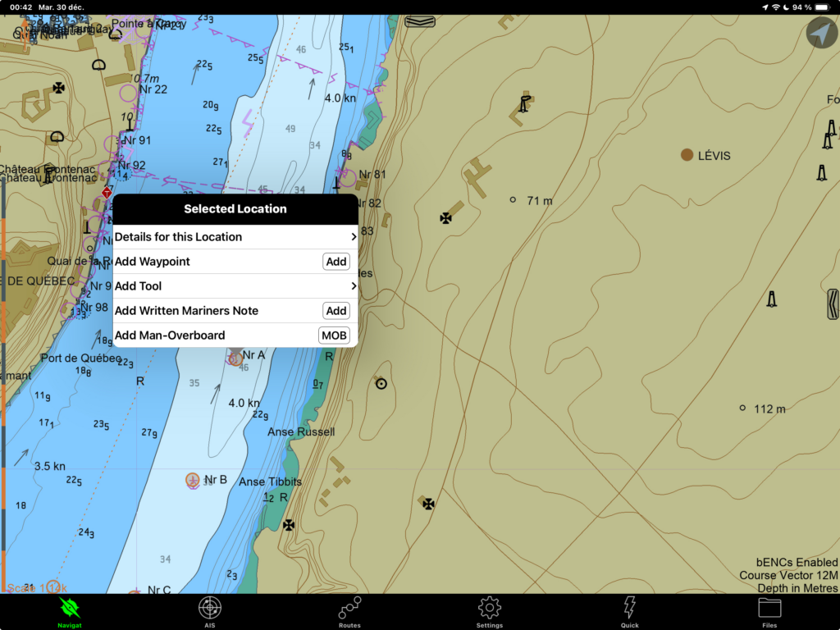Open the Files folder icon

click(769, 609)
